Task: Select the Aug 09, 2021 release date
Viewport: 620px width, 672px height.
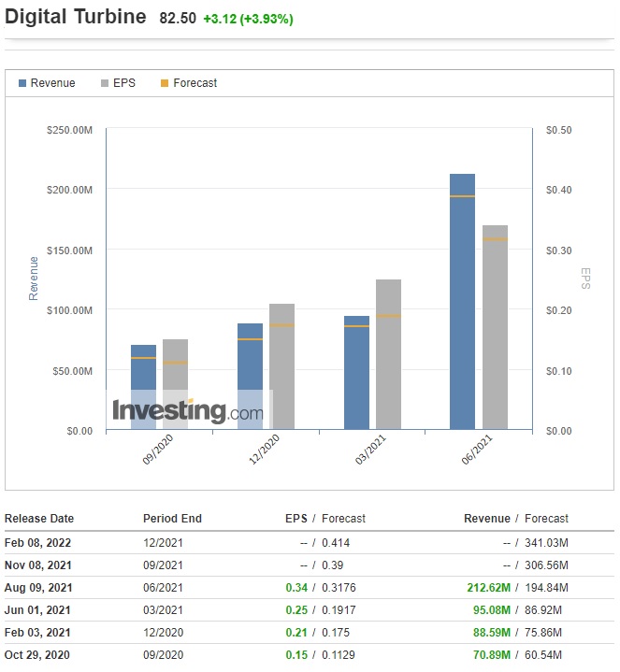Action: [38, 588]
